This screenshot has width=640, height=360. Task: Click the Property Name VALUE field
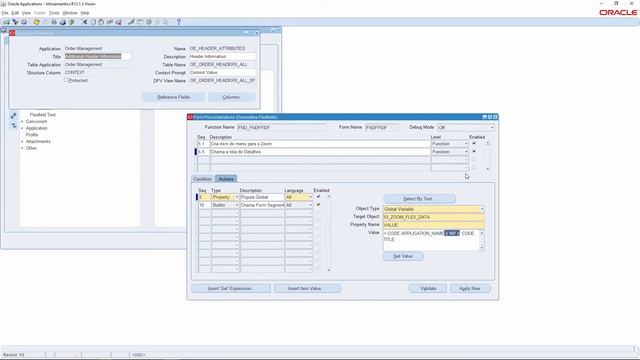(x=433, y=225)
